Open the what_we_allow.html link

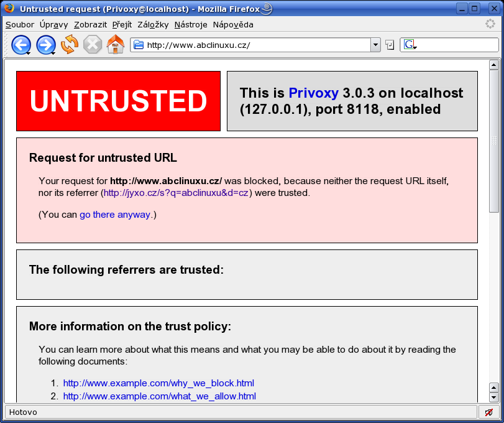tap(160, 396)
